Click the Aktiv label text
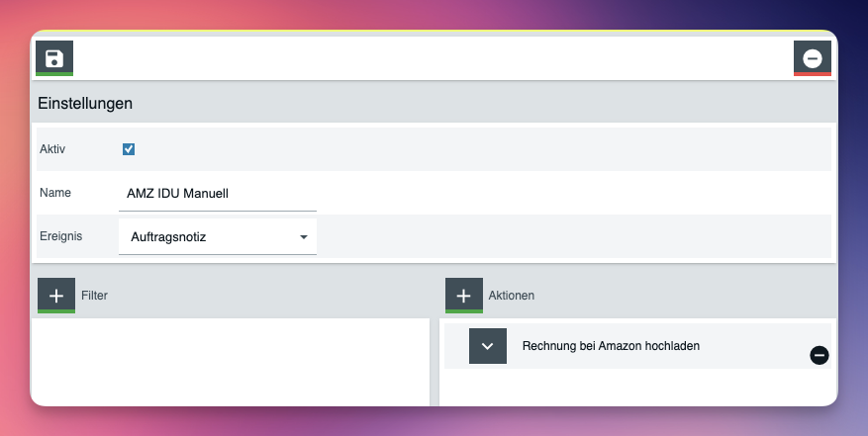This screenshot has width=868, height=436. click(x=52, y=149)
